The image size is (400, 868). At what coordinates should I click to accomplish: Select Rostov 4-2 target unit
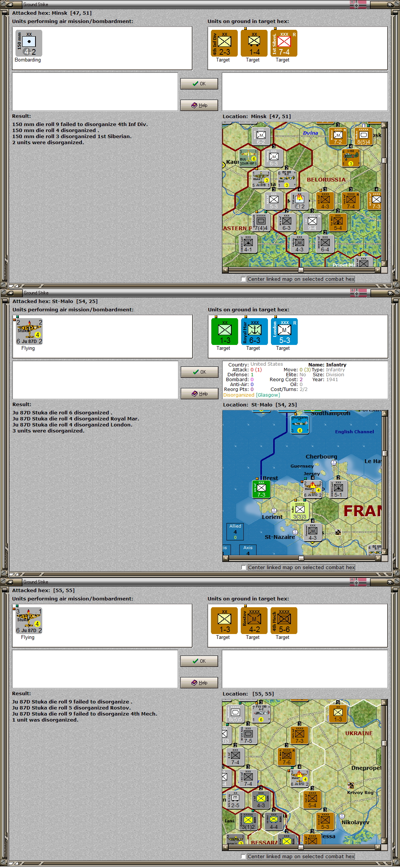click(x=254, y=621)
